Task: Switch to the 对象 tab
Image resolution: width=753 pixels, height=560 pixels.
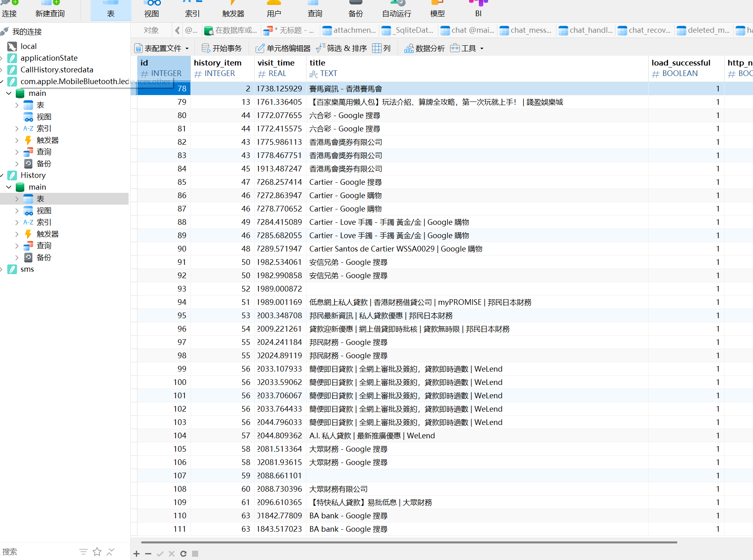Action: (151, 30)
